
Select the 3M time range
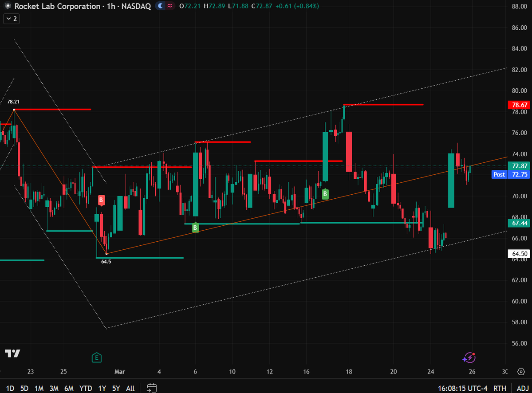[x=54, y=388]
